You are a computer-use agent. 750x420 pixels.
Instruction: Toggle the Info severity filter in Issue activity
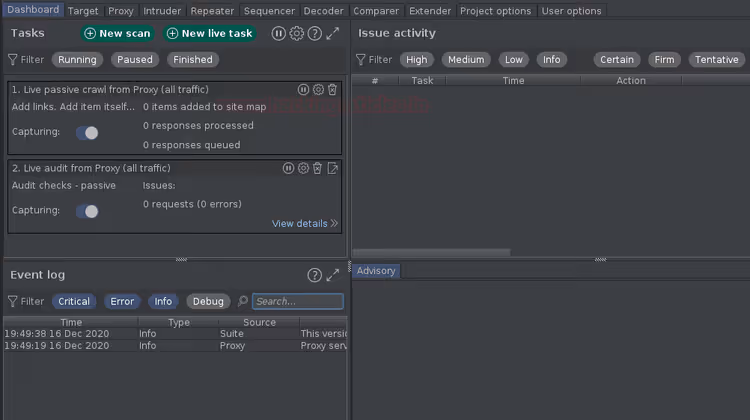551,59
